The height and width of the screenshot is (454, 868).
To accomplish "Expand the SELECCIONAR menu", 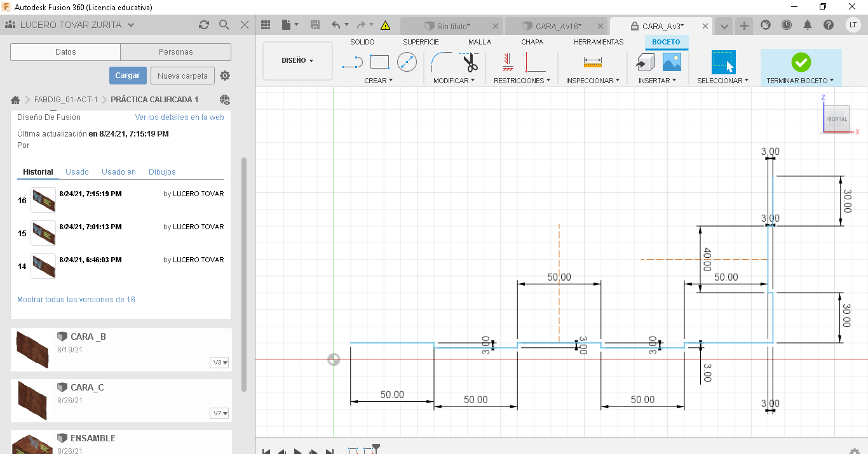I will coord(723,81).
